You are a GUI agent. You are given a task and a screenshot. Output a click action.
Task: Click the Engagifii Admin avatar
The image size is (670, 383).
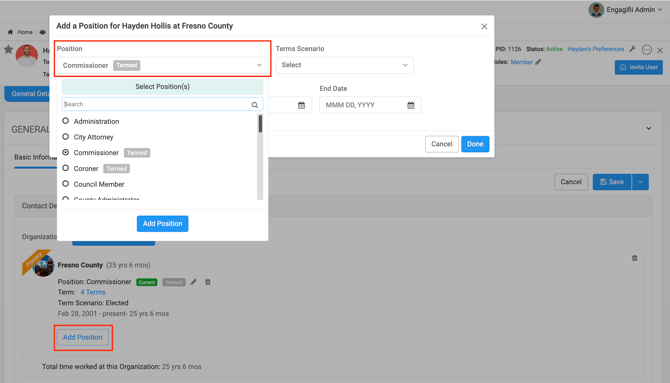tap(596, 9)
